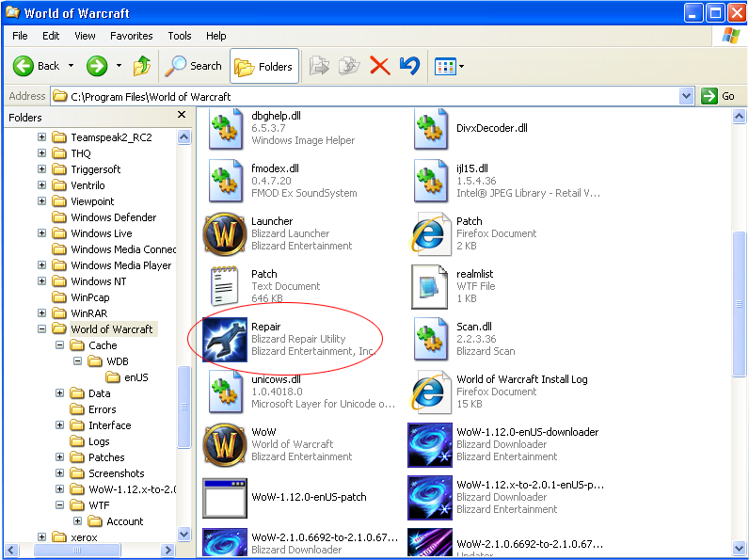Go up one folder level
The width and height of the screenshot is (749, 560).
142,66
